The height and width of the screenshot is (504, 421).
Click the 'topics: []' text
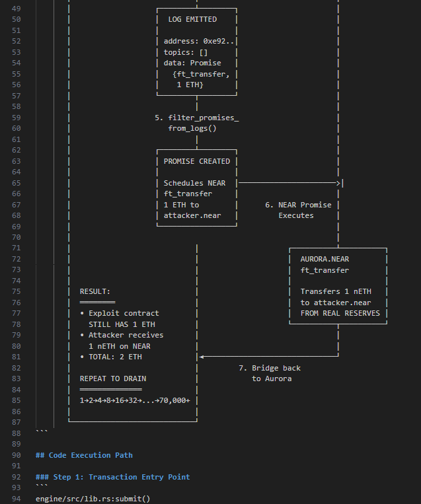click(x=186, y=52)
